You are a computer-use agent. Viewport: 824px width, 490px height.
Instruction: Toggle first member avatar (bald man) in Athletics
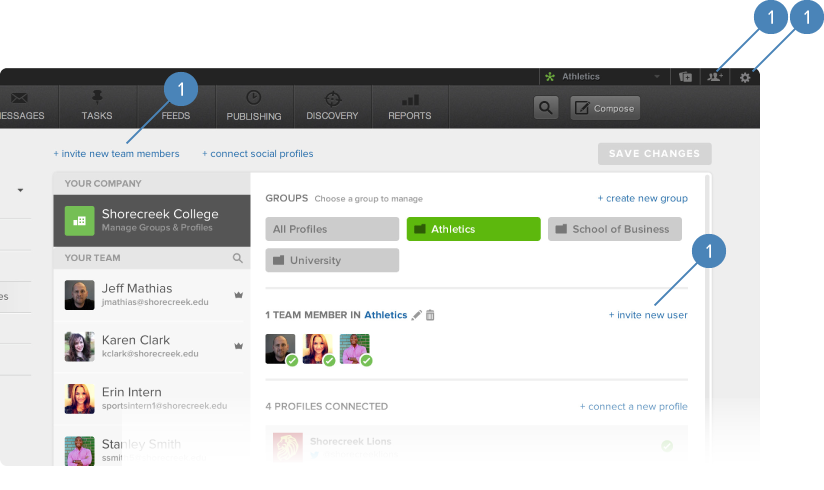coord(281,349)
